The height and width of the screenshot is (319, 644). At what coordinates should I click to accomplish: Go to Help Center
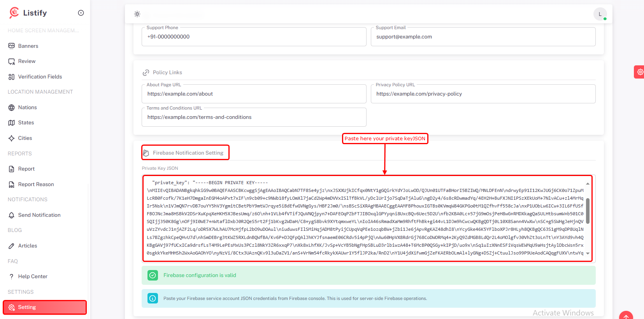(33, 277)
